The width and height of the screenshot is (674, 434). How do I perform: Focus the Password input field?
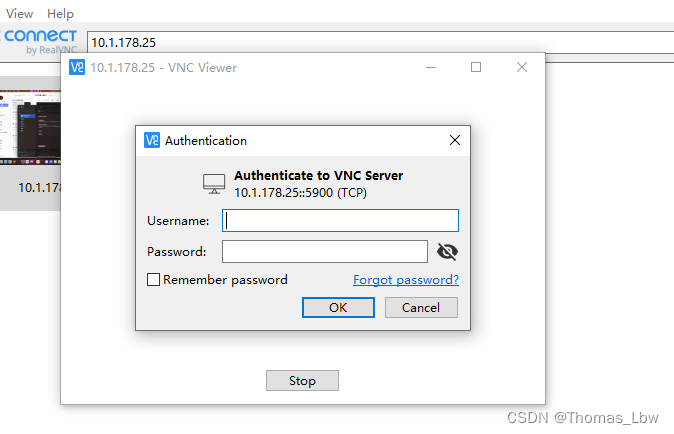click(x=325, y=251)
